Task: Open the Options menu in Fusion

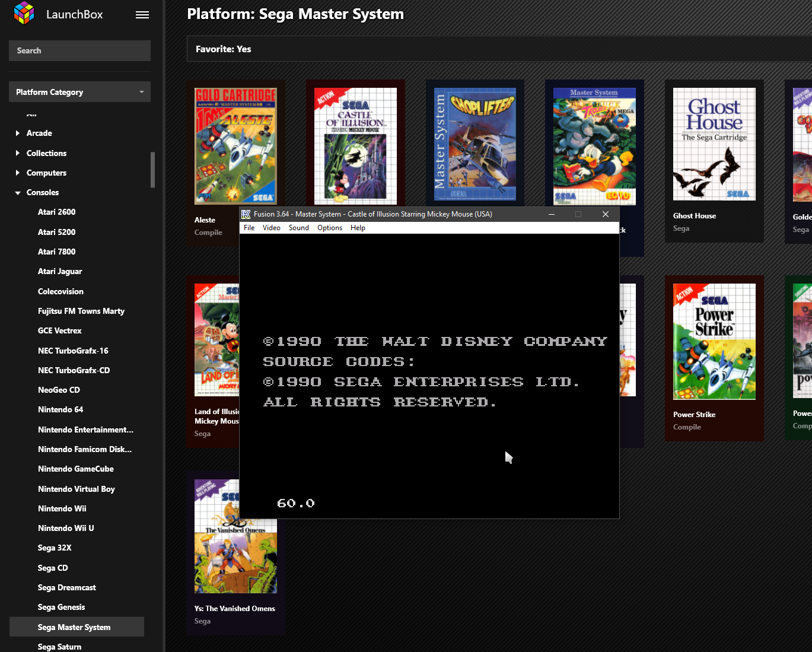Action: (330, 228)
